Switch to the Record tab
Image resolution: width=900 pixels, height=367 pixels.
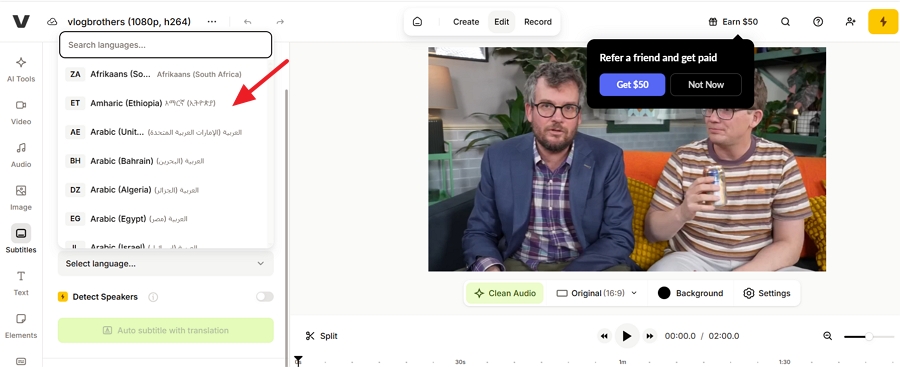pyautogui.click(x=538, y=22)
